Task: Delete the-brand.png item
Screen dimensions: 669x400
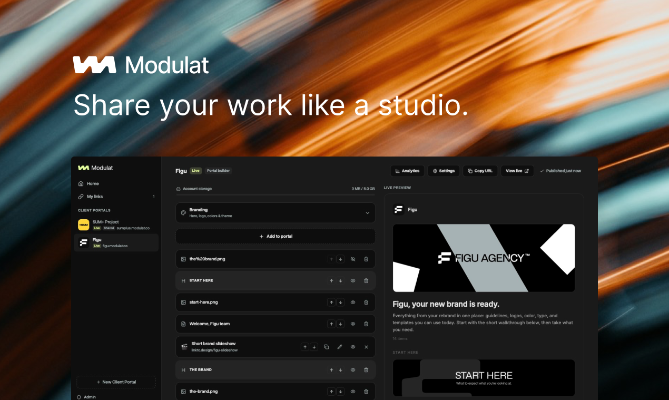Action: 366,391
